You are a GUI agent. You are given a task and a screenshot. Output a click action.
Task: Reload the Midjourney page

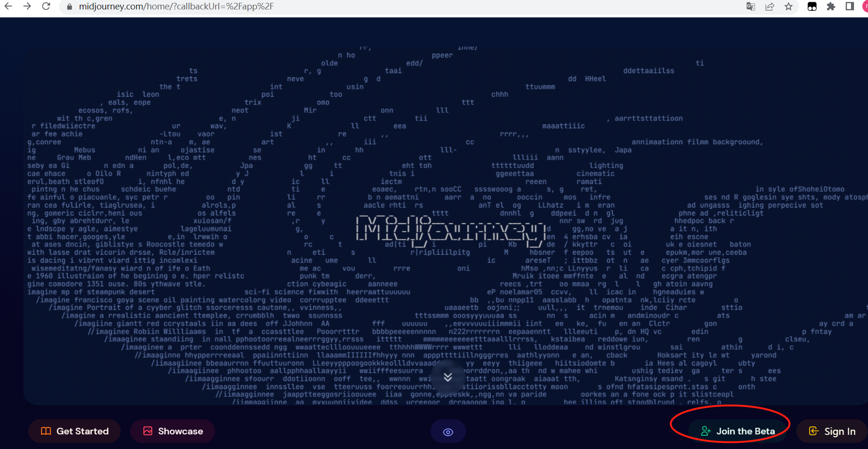pyautogui.click(x=46, y=7)
